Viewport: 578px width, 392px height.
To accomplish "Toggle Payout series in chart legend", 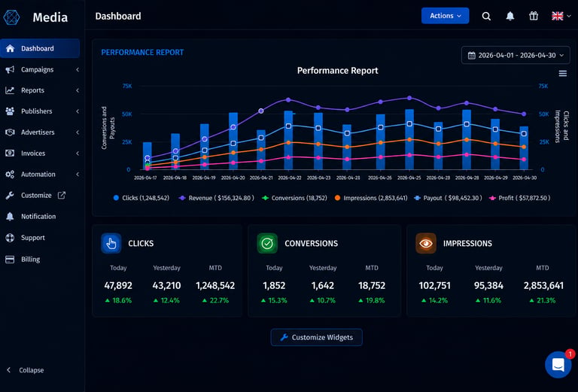I will (448, 198).
